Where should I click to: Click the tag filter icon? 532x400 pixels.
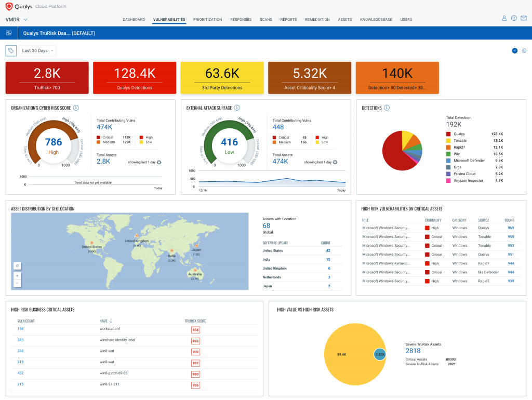coord(11,50)
